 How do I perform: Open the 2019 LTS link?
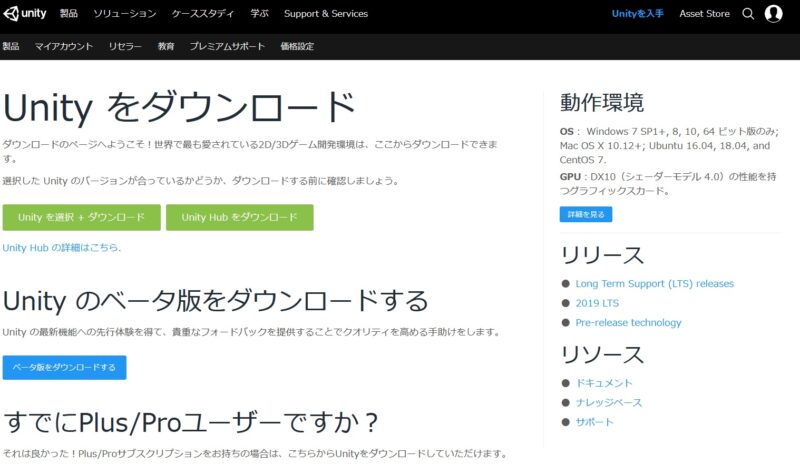coord(597,303)
